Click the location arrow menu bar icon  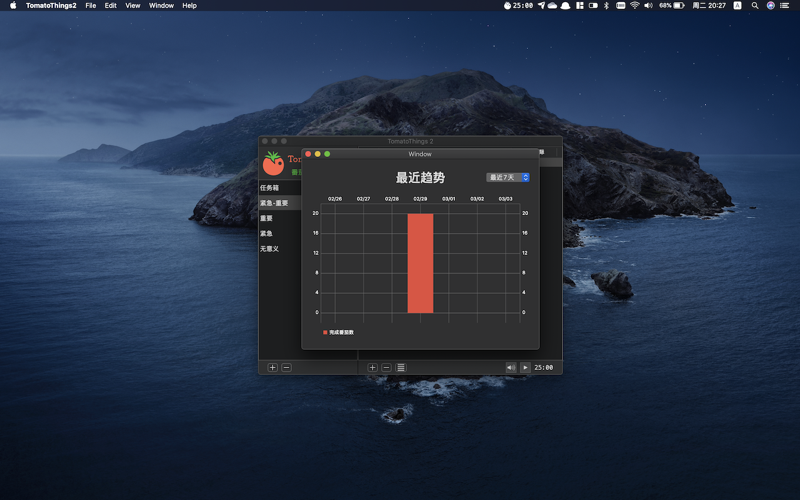point(541,6)
